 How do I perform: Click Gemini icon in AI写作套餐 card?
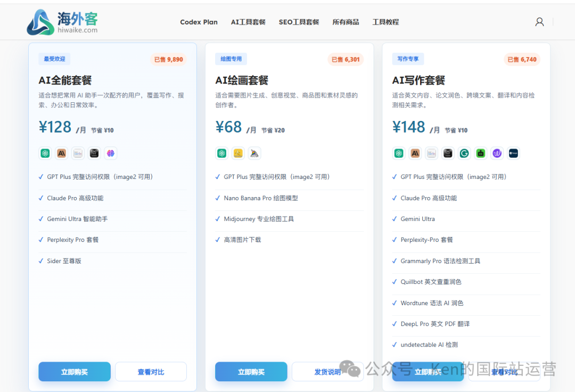(431, 153)
